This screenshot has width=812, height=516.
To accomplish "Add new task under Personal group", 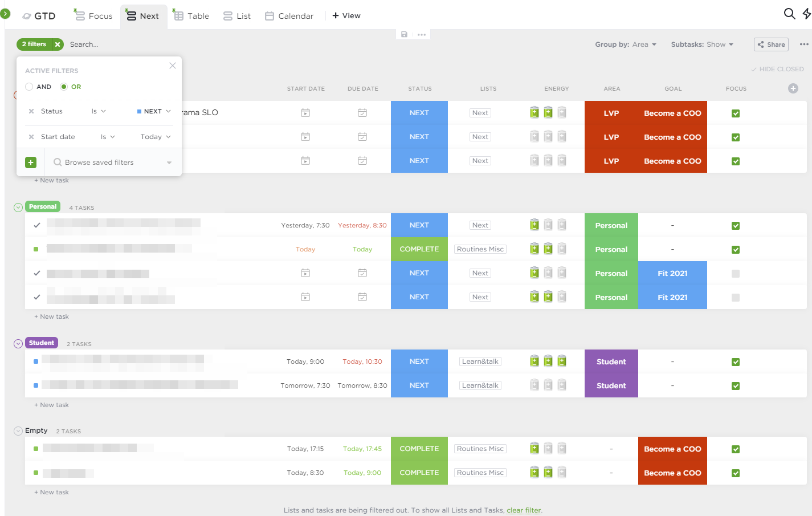I will [x=51, y=316].
